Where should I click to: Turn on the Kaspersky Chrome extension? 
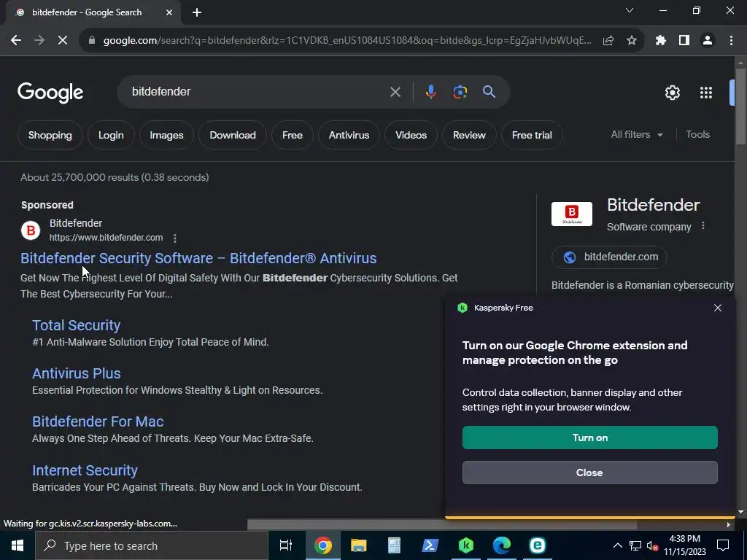click(589, 437)
